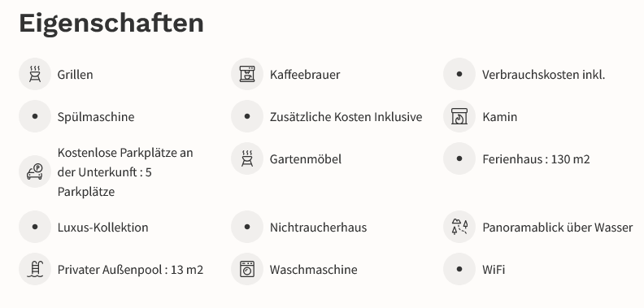Click the pool ladder icon
This screenshot has width=644, height=308.
click(35, 269)
